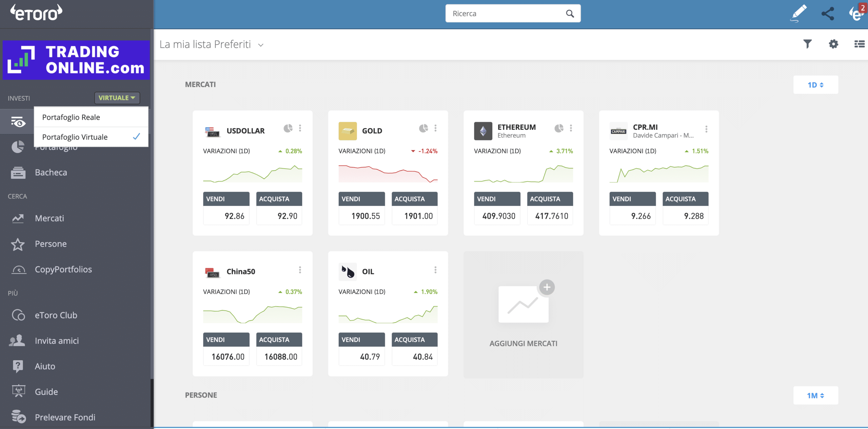
Task: Click the Persone star icon
Action: (18, 244)
